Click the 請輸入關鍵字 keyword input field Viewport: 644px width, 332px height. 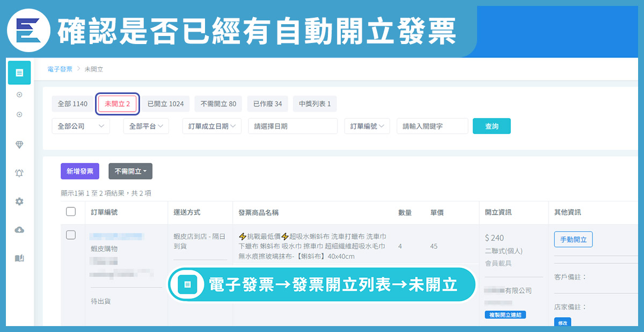click(x=432, y=126)
